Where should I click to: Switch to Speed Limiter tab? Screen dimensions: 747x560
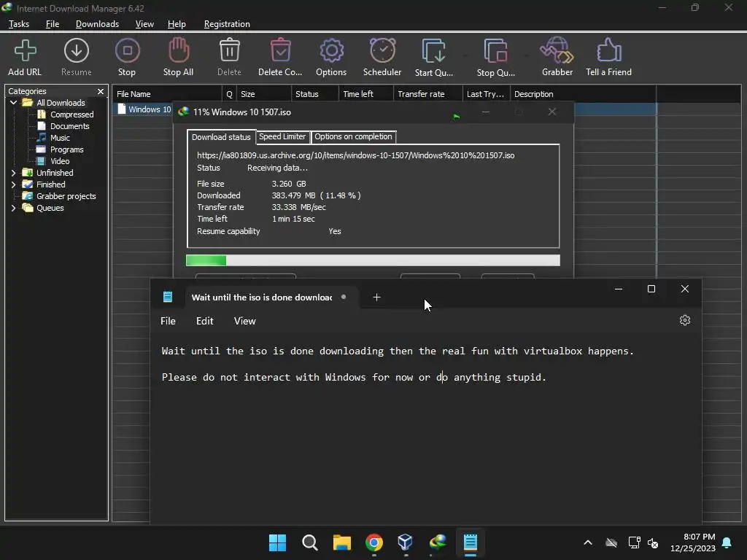point(282,136)
